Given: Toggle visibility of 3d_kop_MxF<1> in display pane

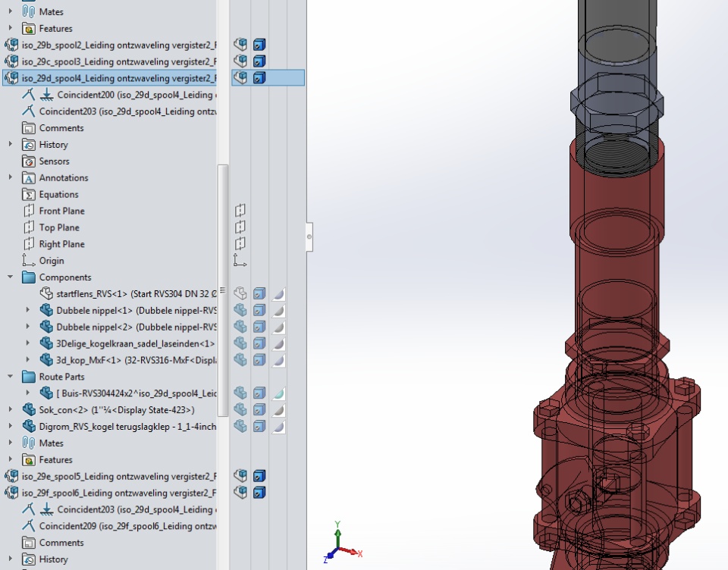Looking at the screenshot, I should coord(240,360).
